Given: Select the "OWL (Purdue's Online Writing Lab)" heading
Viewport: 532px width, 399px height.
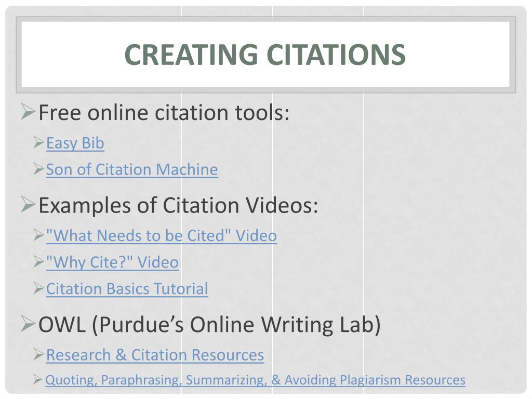Looking at the screenshot, I should click(210, 324).
